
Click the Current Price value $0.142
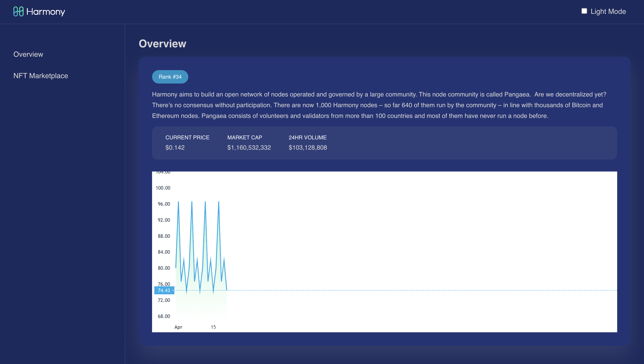pyautogui.click(x=175, y=148)
